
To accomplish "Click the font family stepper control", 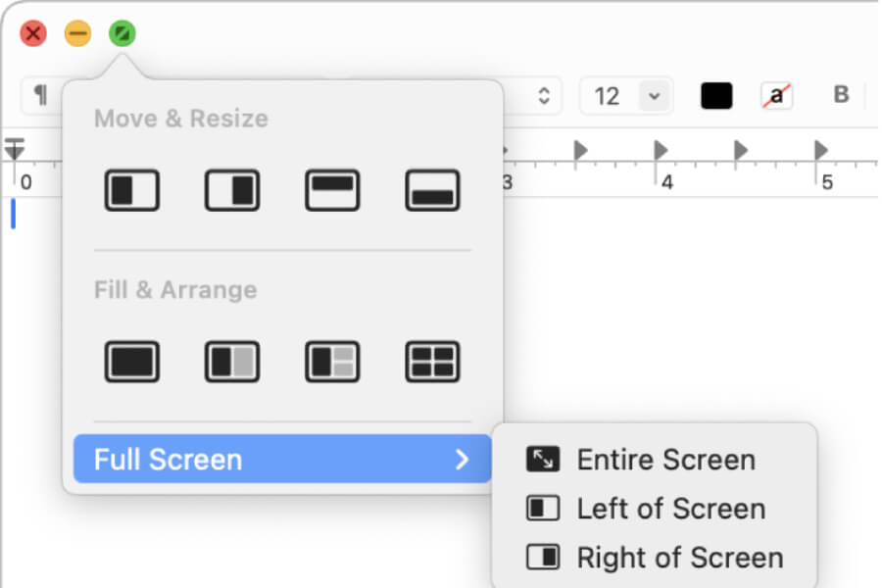I will point(546,95).
